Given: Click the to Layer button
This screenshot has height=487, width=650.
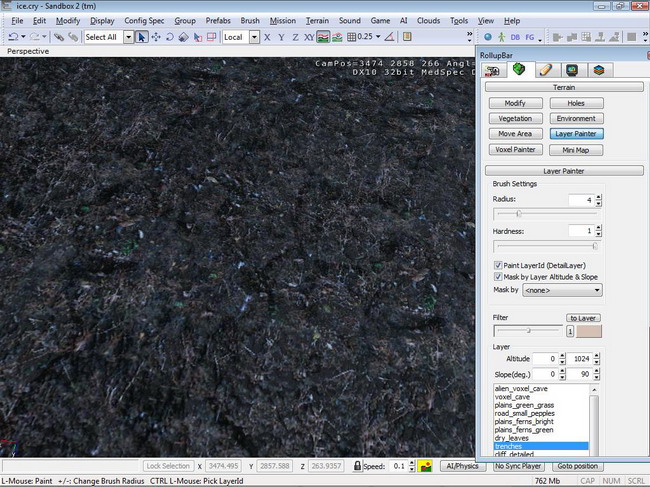Looking at the screenshot, I should click(583, 318).
